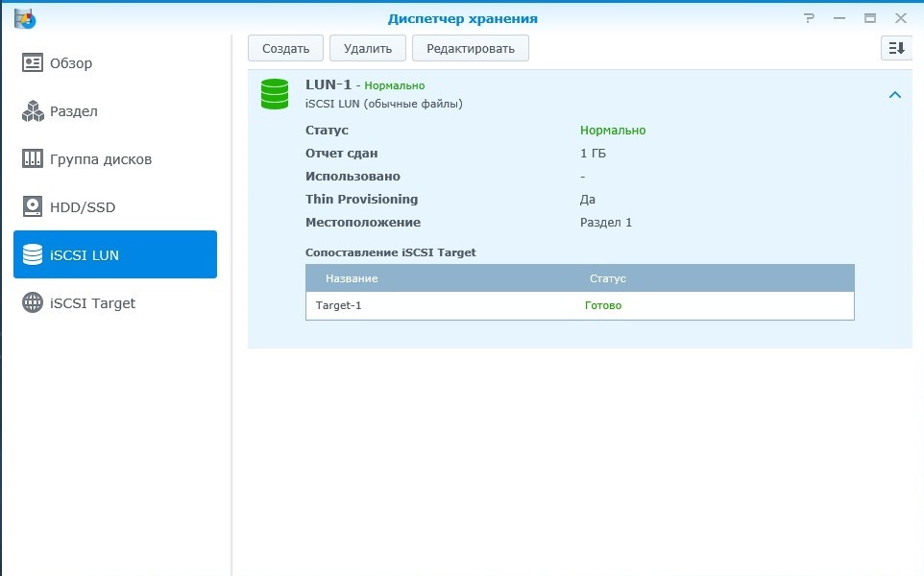Click the Storage Manager app icon in title bar
Viewport: 924px width, 576px height.
(25, 17)
